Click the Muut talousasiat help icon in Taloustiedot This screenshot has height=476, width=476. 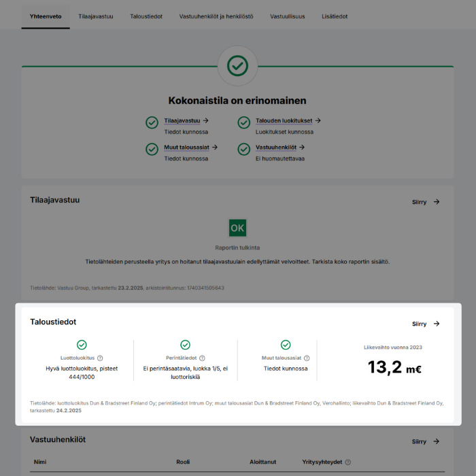coord(307,358)
